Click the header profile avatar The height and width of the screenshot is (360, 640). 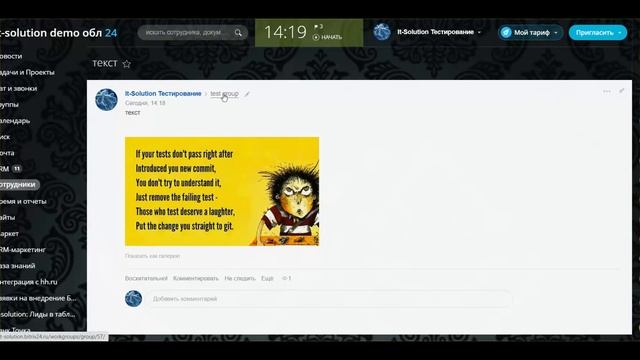coord(382,32)
